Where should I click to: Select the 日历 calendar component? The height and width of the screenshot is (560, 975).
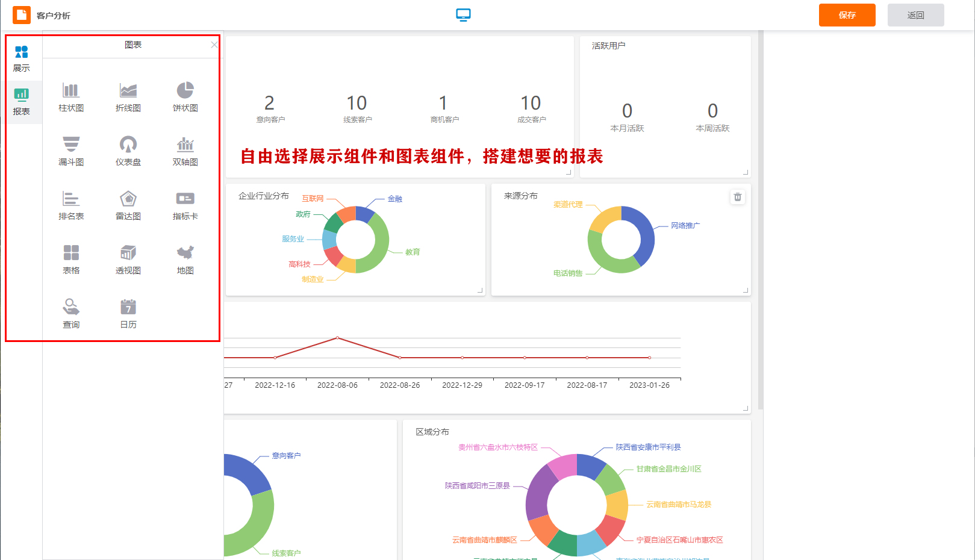click(127, 313)
